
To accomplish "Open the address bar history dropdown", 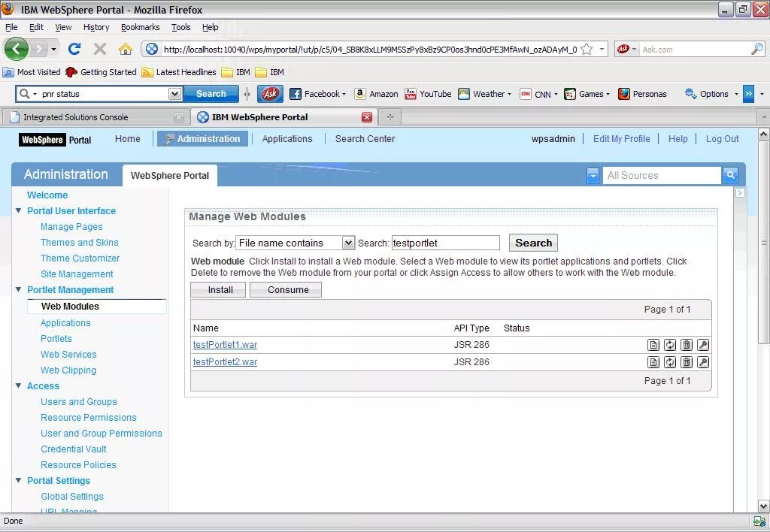I will click(x=602, y=49).
